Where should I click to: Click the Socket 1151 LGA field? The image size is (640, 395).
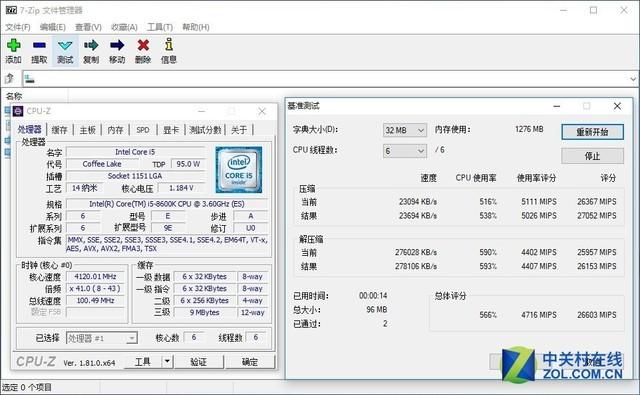click(x=135, y=176)
